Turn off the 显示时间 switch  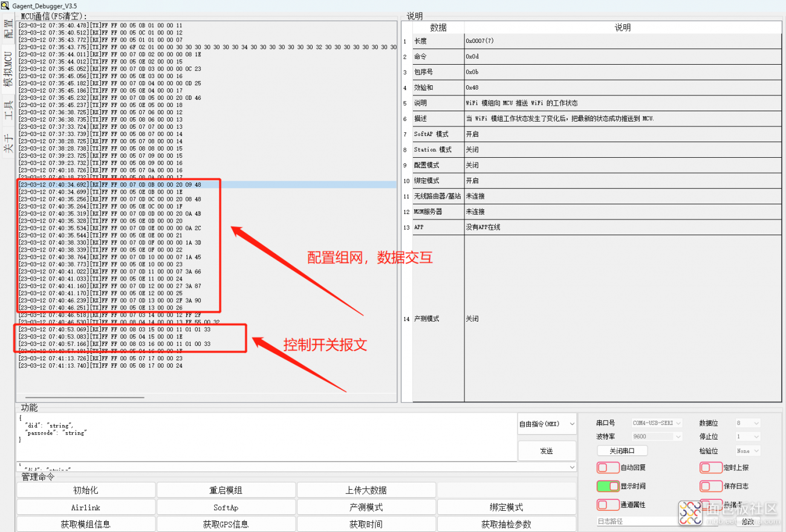click(608, 486)
